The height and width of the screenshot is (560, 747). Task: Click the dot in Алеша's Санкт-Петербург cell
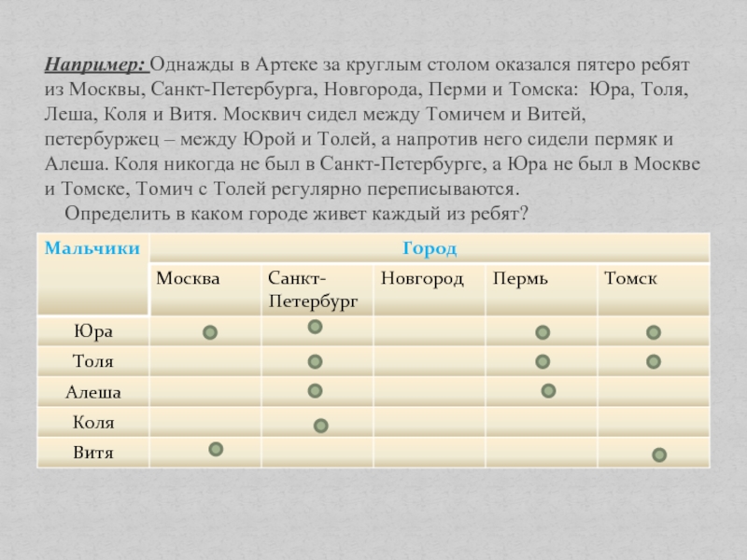pyautogui.click(x=315, y=391)
